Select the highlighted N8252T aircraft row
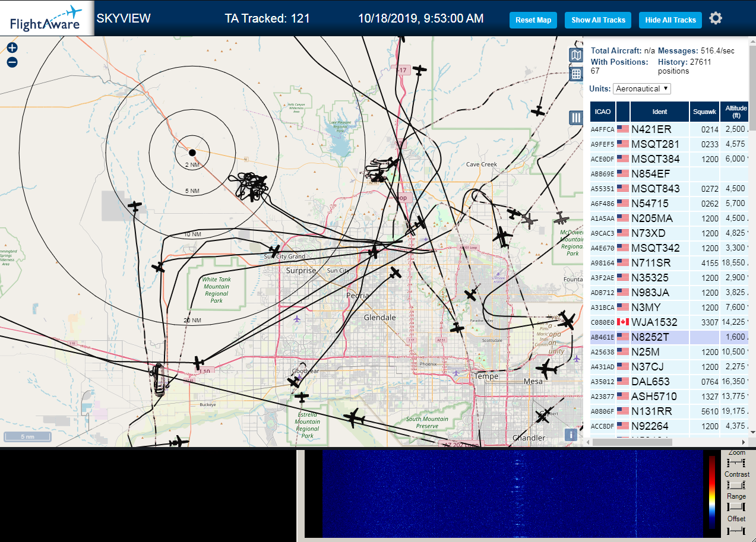 tap(669, 337)
